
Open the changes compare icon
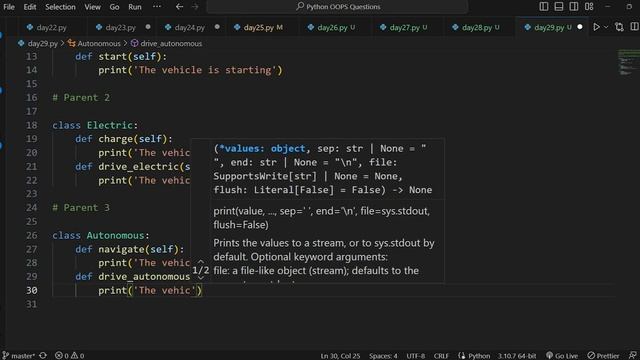(x=619, y=27)
